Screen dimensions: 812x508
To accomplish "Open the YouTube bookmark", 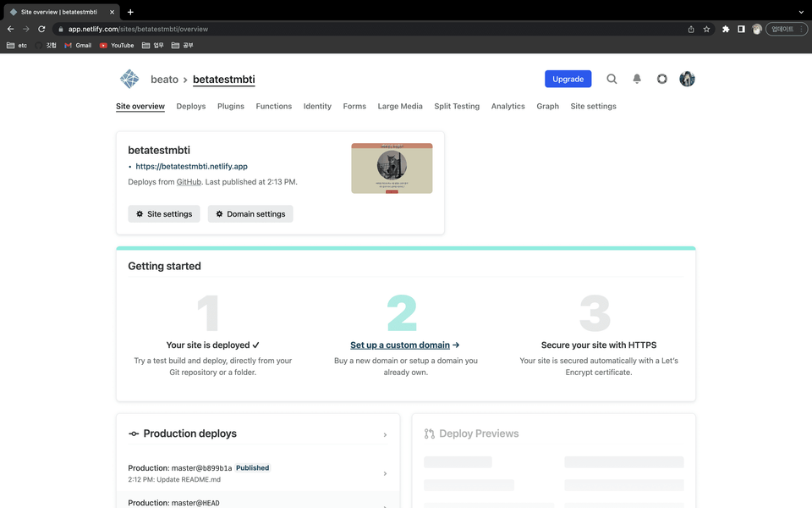I will [x=117, y=45].
